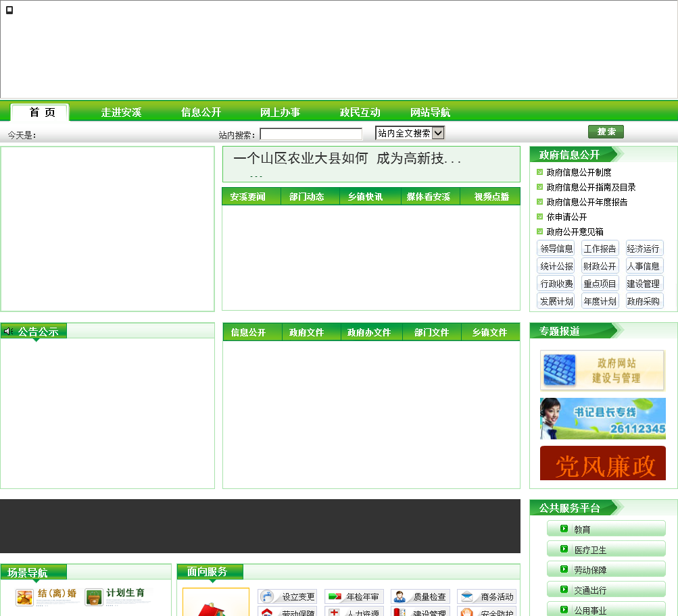The image size is (678, 616).
Task: Click the 政府采购 button
Action: [644, 301]
